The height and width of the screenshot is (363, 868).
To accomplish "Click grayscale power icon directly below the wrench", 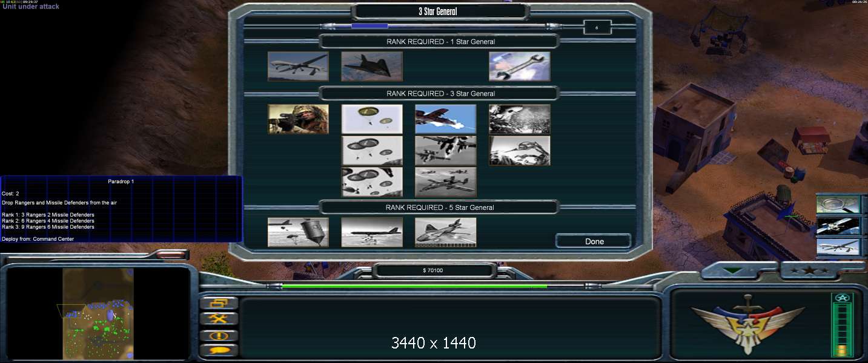I will pos(520,119).
